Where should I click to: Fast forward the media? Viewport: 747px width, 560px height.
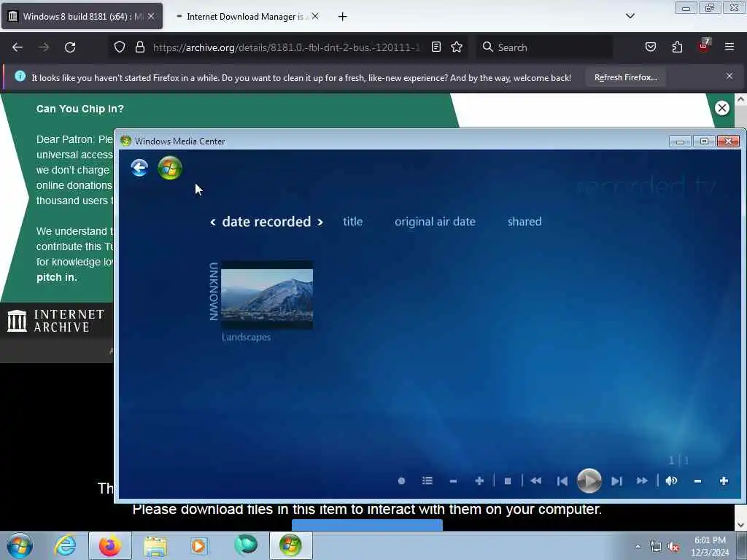642,481
